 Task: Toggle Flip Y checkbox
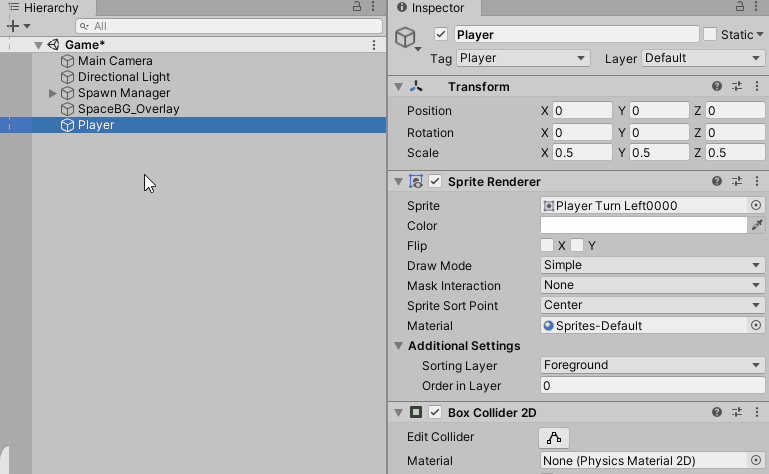click(577, 245)
